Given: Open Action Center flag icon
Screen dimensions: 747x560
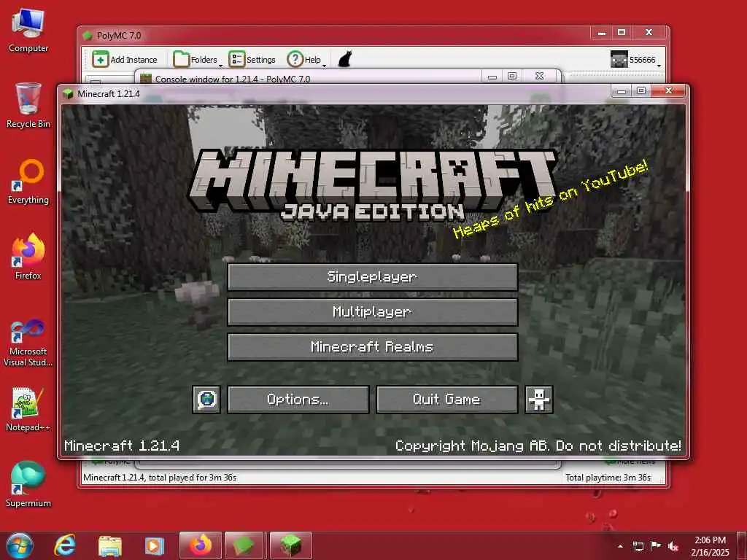Looking at the screenshot, I should point(656,546).
